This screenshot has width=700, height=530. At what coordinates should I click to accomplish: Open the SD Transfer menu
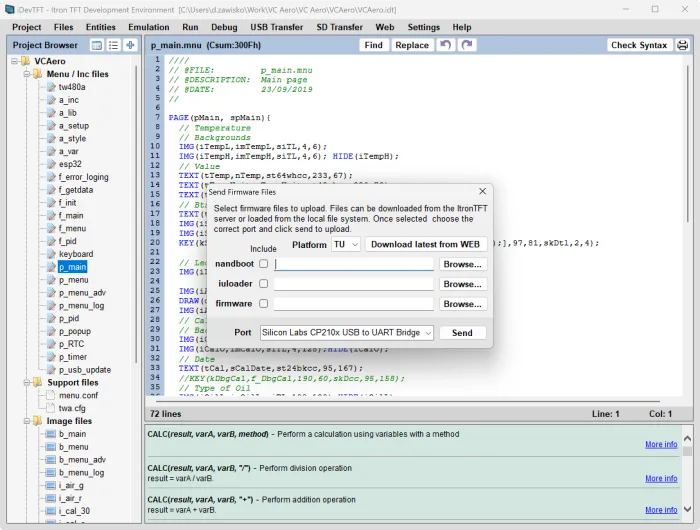[x=339, y=27]
